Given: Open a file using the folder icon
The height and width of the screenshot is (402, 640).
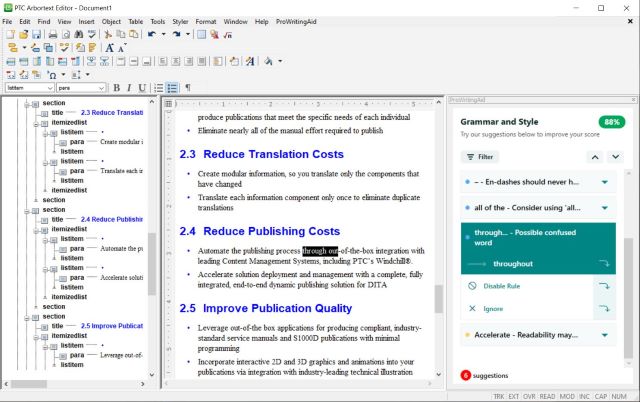Looking at the screenshot, I should pyautogui.click(x=24, y=35).
